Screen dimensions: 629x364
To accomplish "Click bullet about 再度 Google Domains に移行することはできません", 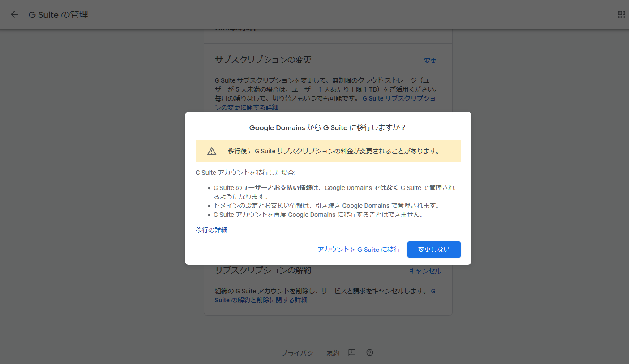I will point(318,215).
